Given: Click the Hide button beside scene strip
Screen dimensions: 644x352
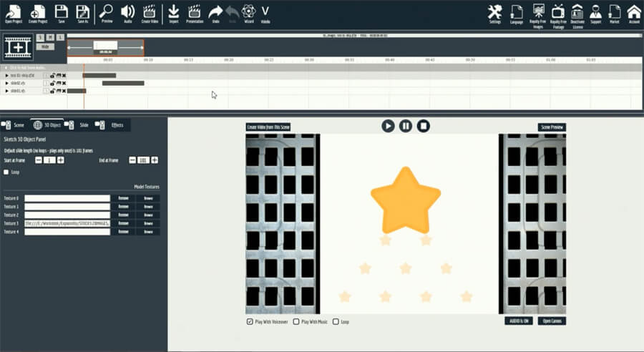Looking at the screenshot, I should pyautogui.click(x=45, y=47).
